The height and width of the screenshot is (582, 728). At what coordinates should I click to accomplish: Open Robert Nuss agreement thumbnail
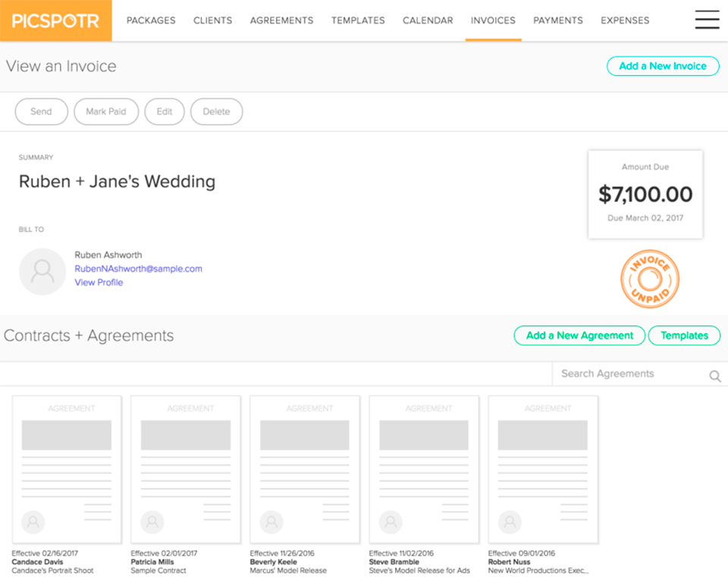coord(543,469)
